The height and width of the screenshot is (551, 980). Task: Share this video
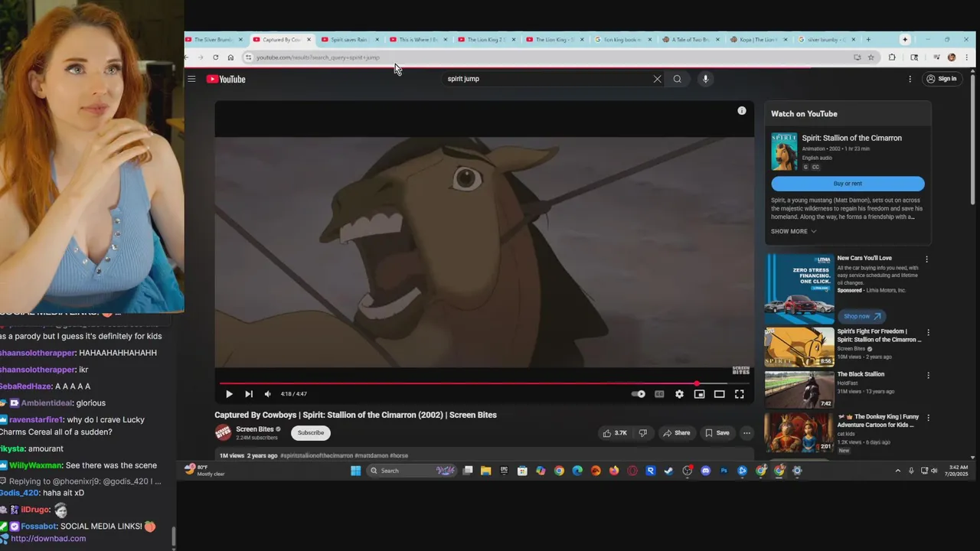click(x=676, y=433)
